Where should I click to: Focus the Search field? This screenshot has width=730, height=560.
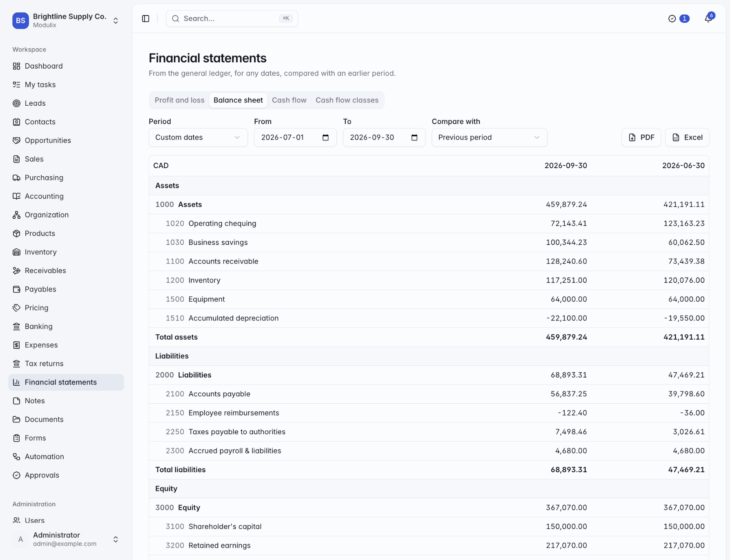pos(232,19)
